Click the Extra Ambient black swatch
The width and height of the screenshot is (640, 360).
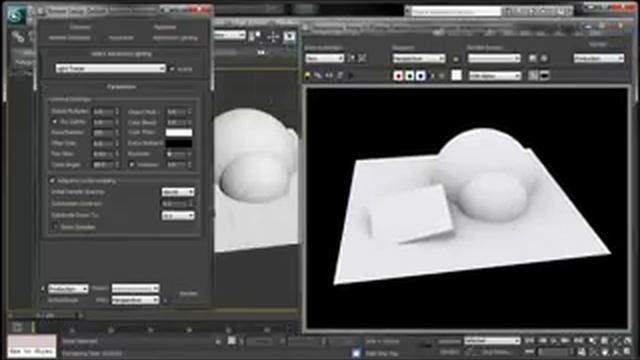coord(179,143)
